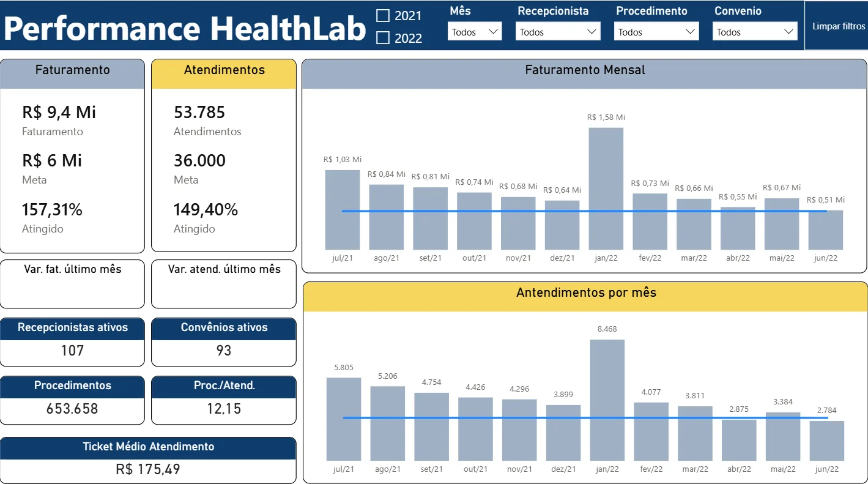The image size is (868, 484).
Task: Click the Faturamento Mensal chart title
Action: pos(585,70)
